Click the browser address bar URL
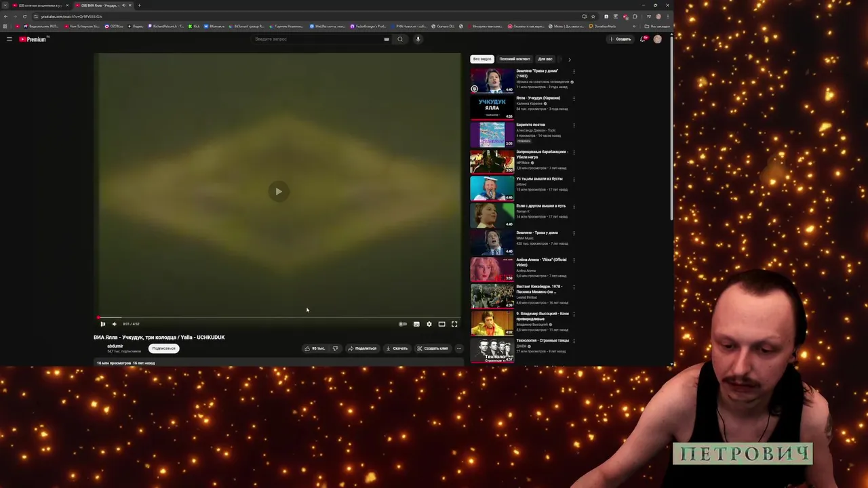This screenshot has width=868, height=488. (x=71, y=16)
